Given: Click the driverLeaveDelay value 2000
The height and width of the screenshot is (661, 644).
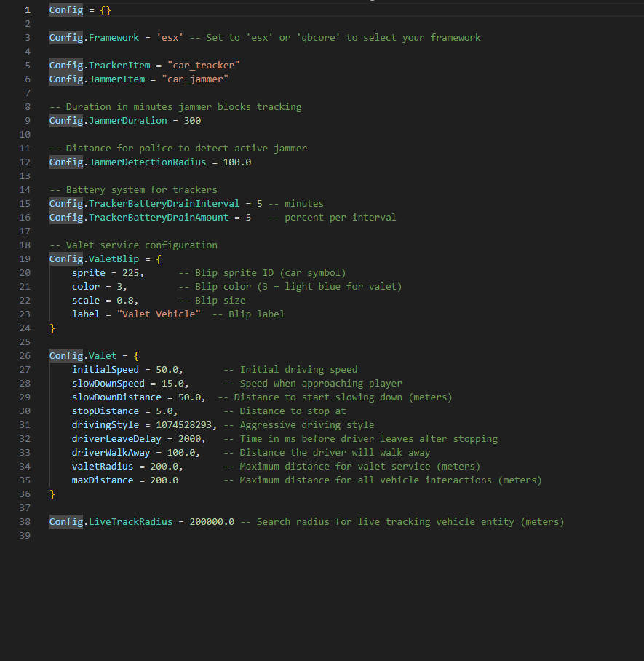Looking at the screenshot, I should pos(190,439).
